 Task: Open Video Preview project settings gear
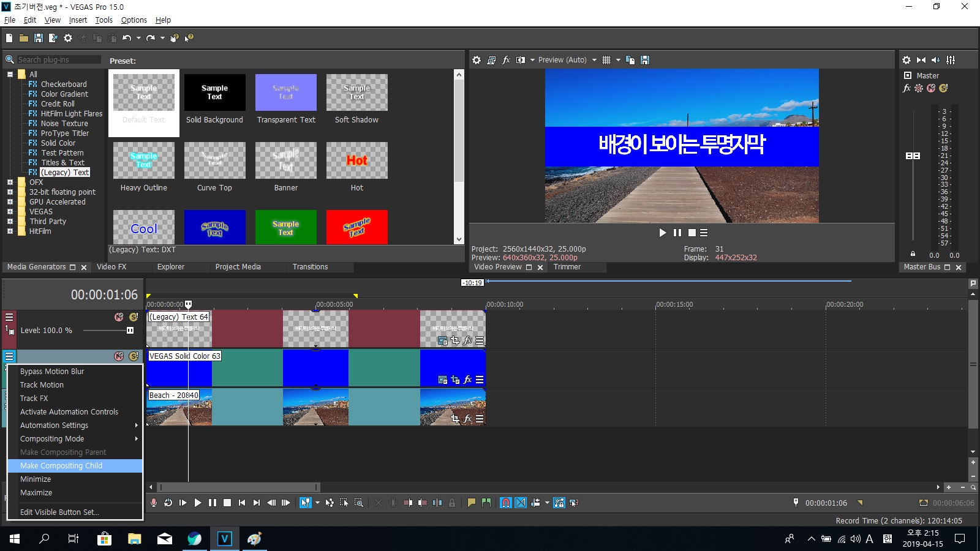pos(477,60)
